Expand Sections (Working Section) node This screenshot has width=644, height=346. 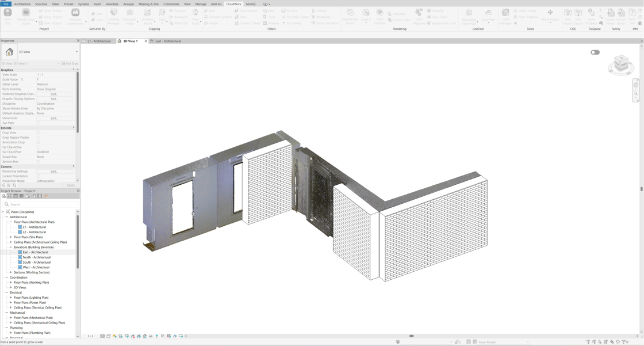(11, 272)
